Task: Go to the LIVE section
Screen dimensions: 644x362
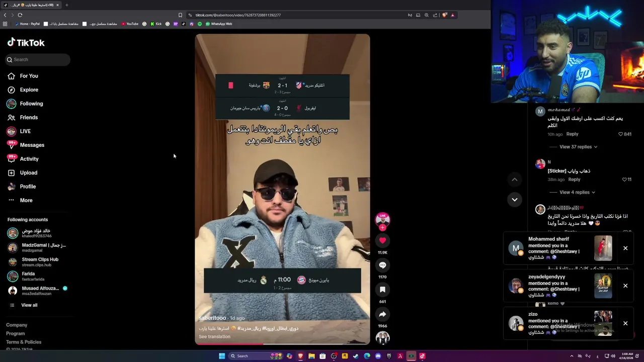Action: click(19, 131)
